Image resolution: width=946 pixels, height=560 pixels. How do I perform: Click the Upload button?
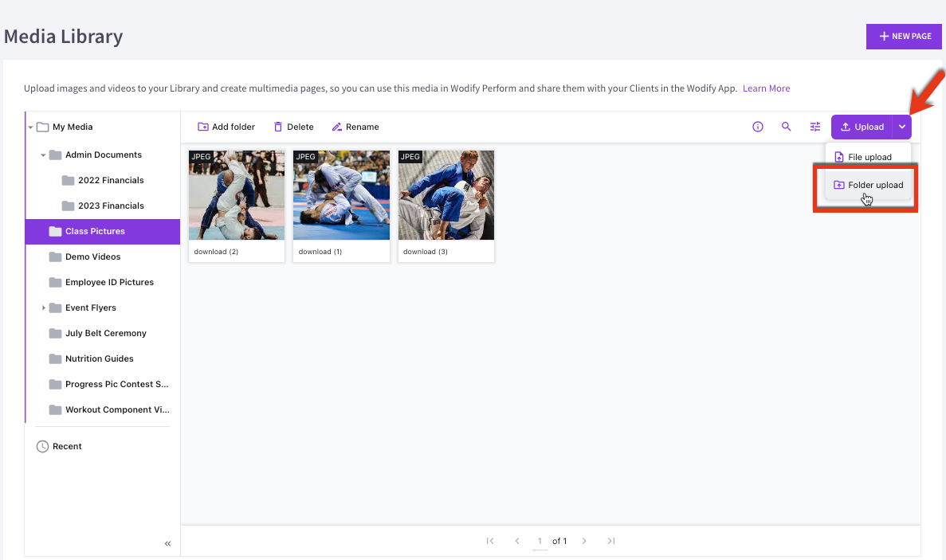(862, 127)
